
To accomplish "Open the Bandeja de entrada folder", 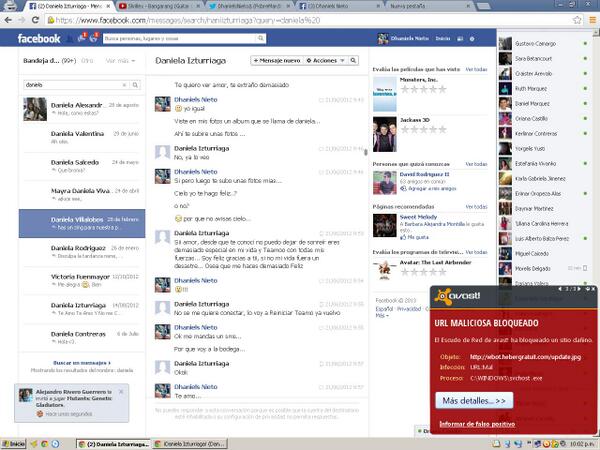I will coord(50,61).
